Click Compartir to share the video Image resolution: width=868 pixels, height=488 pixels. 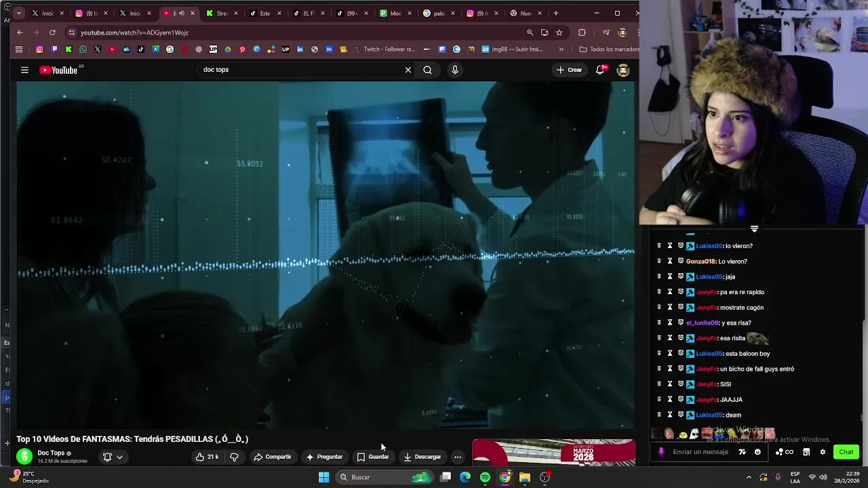[273, 457]
